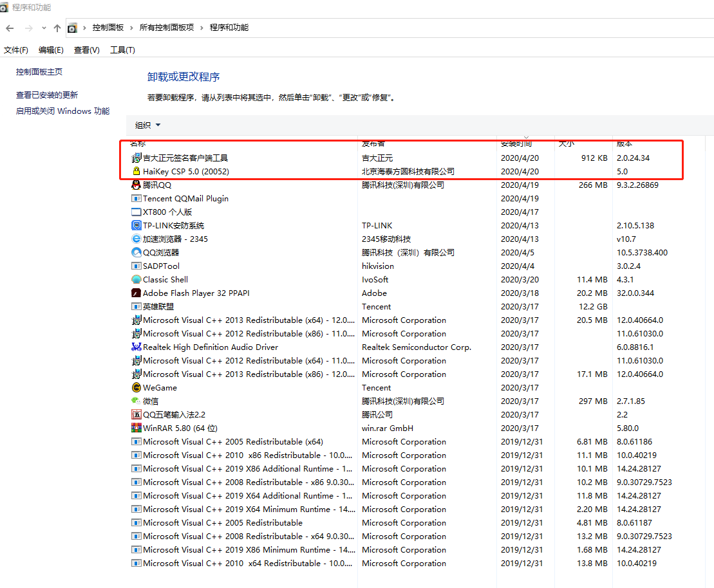Open the 查看(V) menu
This screenshot has height=588, width=714.
(x=86, y=50)
